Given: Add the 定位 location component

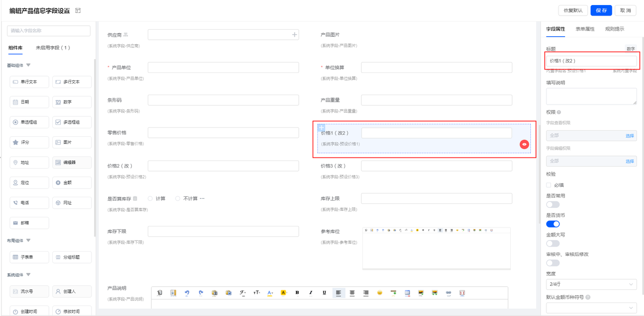Looking at the screenshot, I should [x=29, y=183].
